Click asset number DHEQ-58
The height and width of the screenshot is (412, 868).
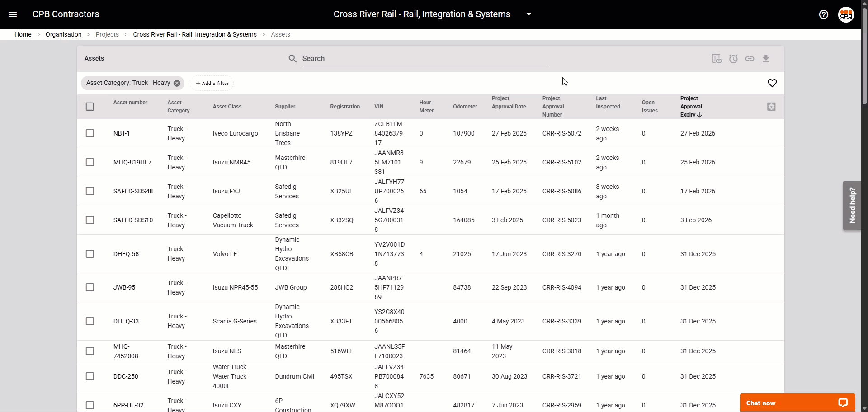pos(126,254)
